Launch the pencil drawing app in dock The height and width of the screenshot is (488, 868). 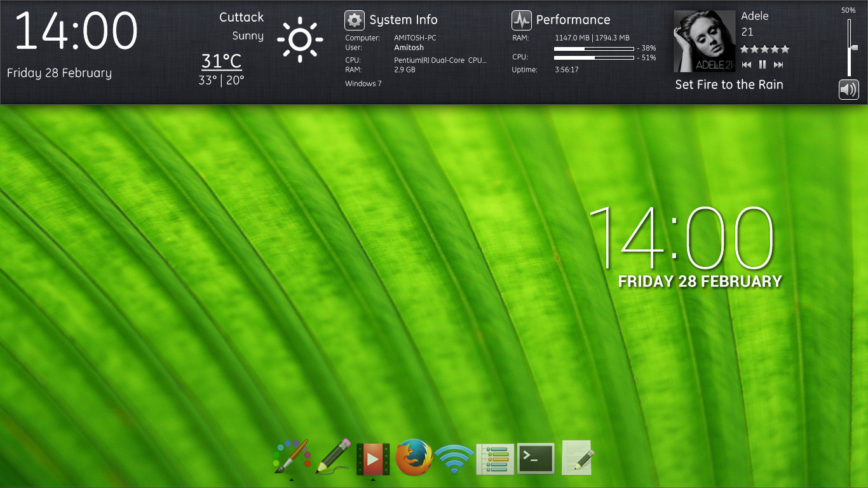(x=334, y=456)
